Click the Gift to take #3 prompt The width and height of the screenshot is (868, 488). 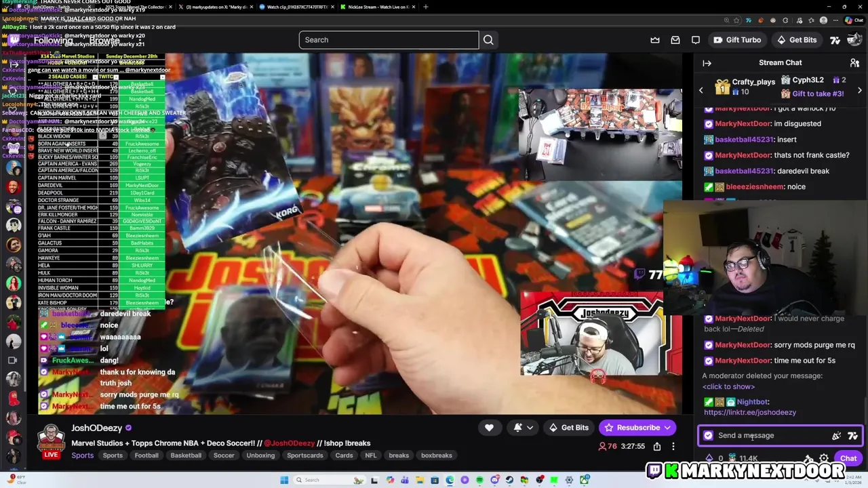(x=812, y=94)
